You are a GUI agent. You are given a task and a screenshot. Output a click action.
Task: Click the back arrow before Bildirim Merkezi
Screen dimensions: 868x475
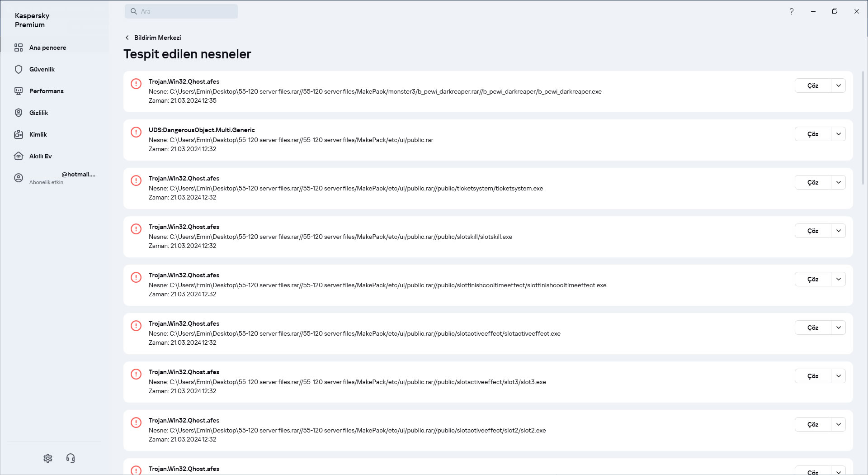point(127,38)
